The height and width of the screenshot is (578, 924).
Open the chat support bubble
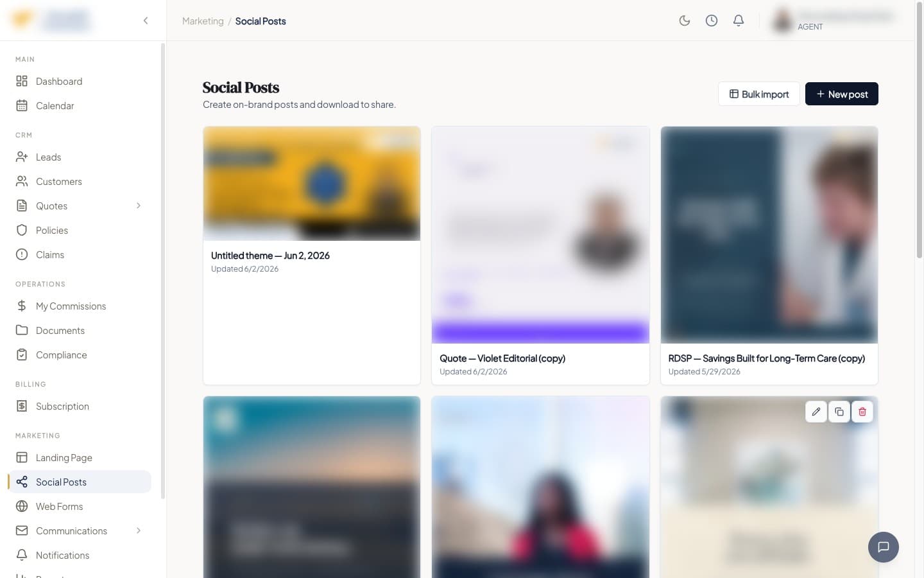click(x=884, y=547)
